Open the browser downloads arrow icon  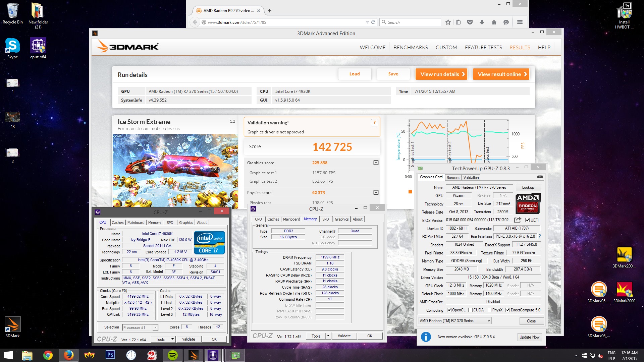(482, 22)
